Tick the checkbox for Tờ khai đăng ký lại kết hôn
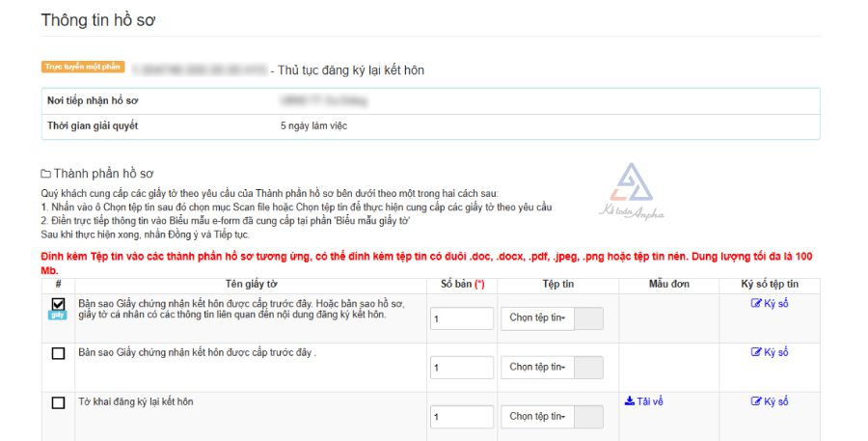Screen dimensions: 868x441 58,402
